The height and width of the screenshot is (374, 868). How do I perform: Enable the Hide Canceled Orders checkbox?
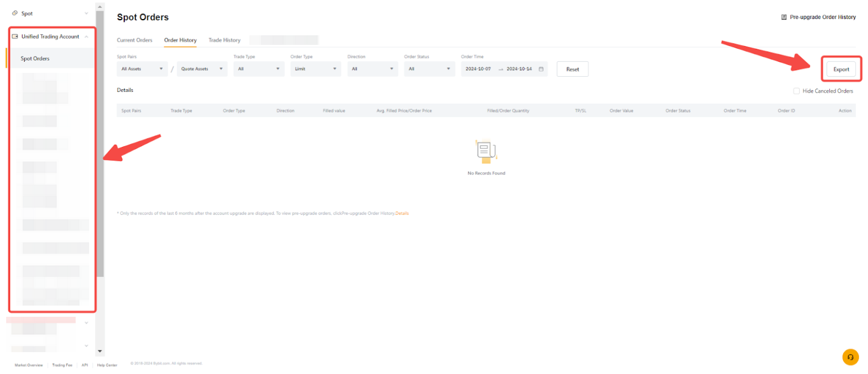pos(796,91)
